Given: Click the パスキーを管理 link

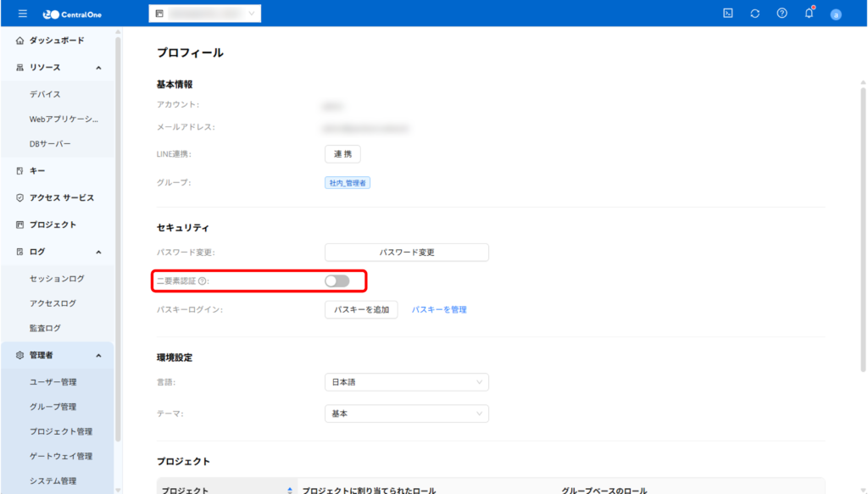Looking at the screenshot, I should 439,309.
